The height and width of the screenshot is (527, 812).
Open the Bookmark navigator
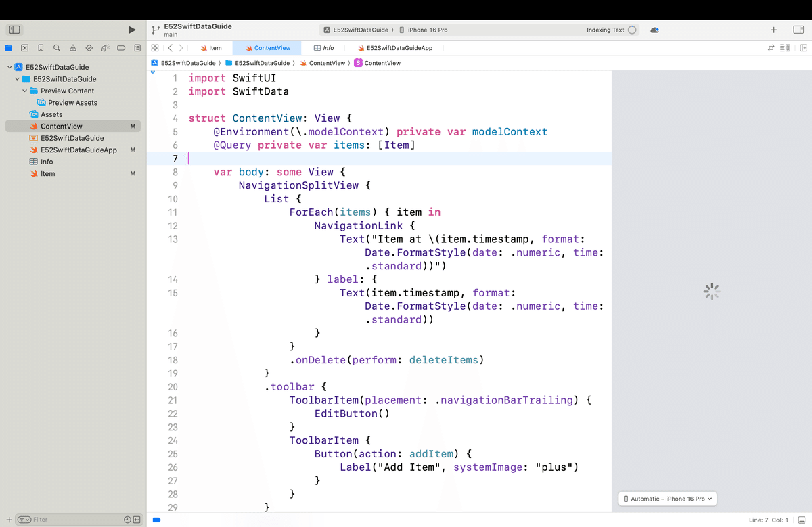[x=41, y=48]
